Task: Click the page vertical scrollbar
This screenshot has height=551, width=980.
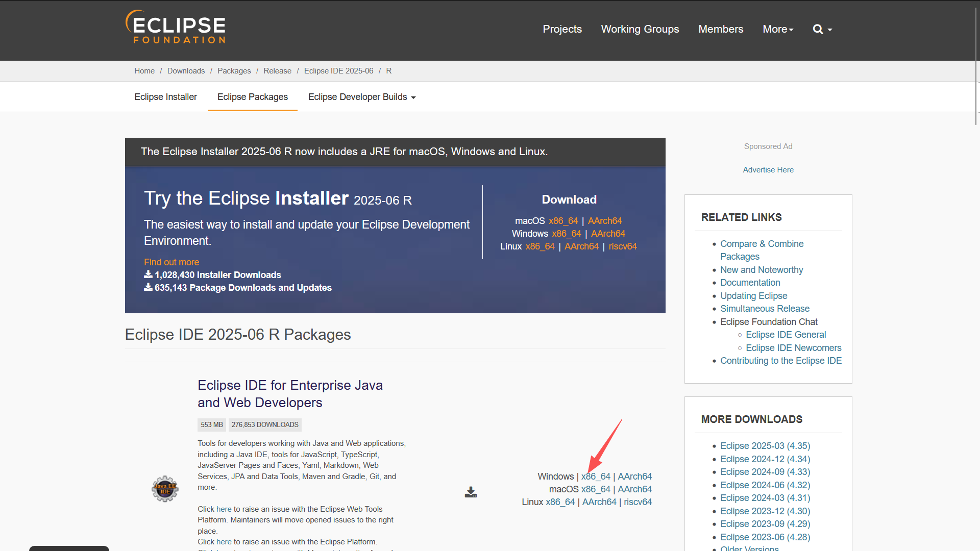Action: pyautogui.click(x=976, y=66)
